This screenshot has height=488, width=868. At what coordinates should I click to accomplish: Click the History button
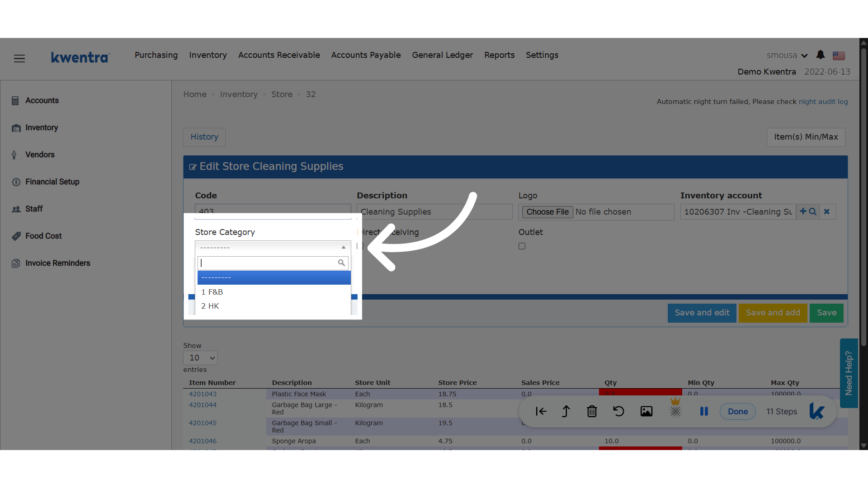(x=204, y=137)
